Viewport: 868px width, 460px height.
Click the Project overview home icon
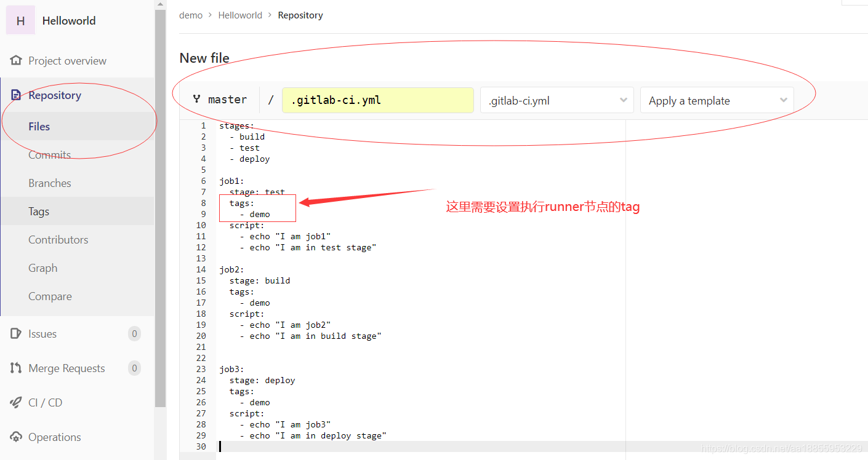(x=16, y=60)
